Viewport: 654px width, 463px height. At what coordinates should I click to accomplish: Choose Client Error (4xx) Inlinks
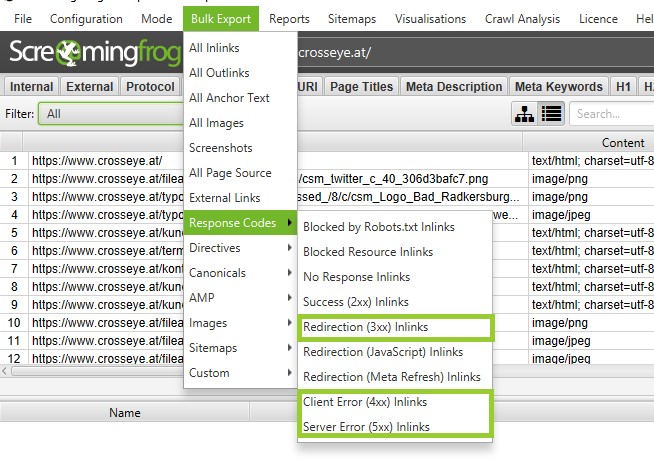(x=395, y=402)
